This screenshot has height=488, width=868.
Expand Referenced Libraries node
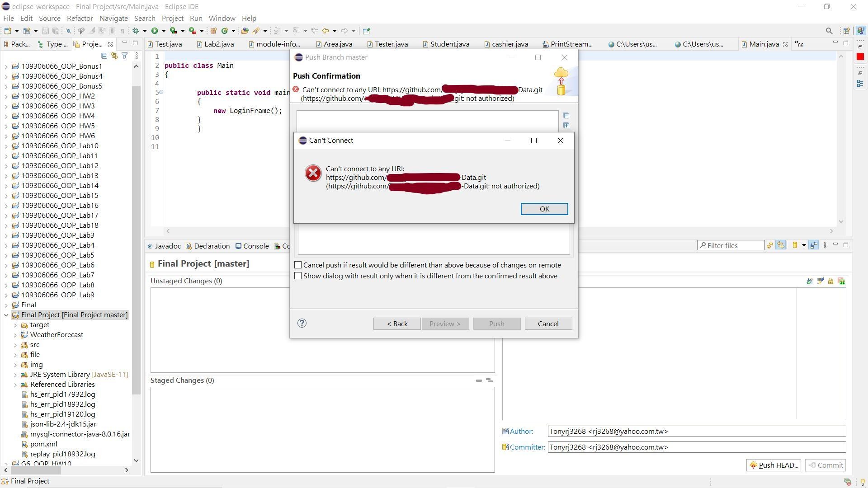pyautogui.click(x=15, y=385)
